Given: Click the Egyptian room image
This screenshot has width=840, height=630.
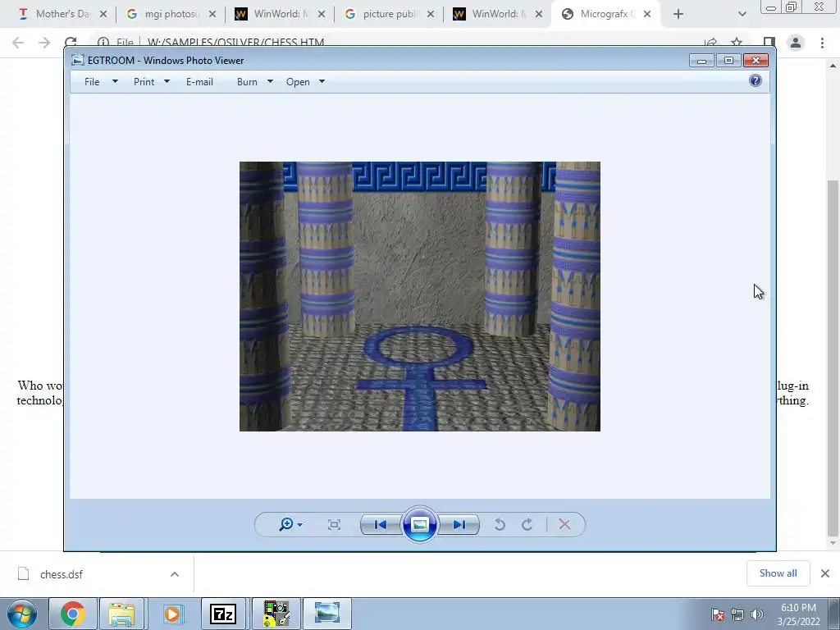Looking at the screenshot, I should (x=419, y=296).
